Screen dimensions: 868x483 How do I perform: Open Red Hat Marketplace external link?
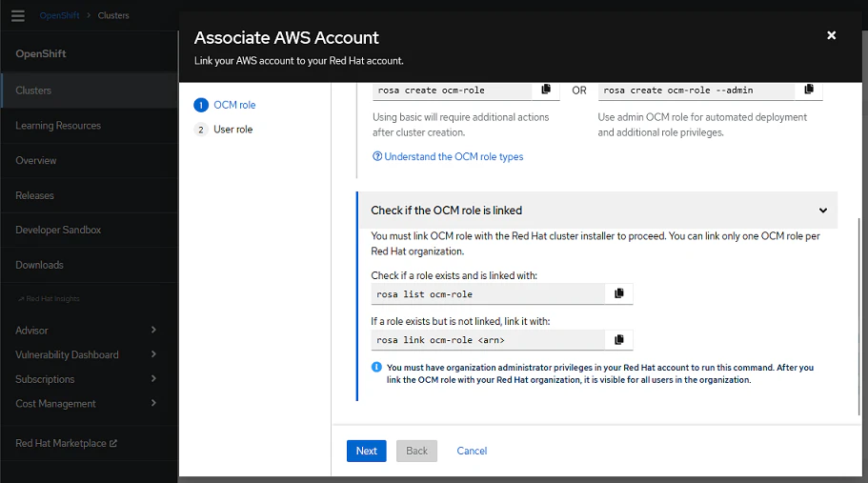pyautogui.click(x=66, y=443)
